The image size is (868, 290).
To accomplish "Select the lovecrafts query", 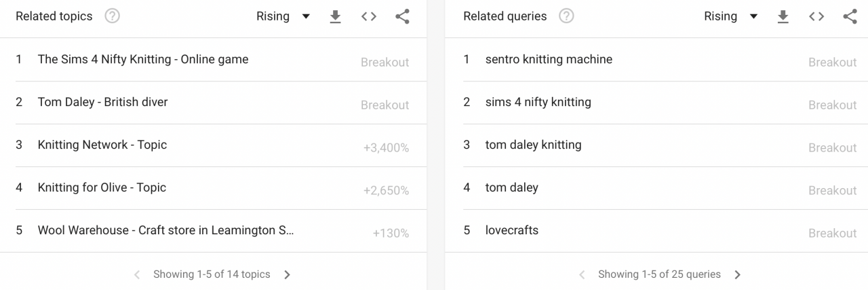I will 512,231.
